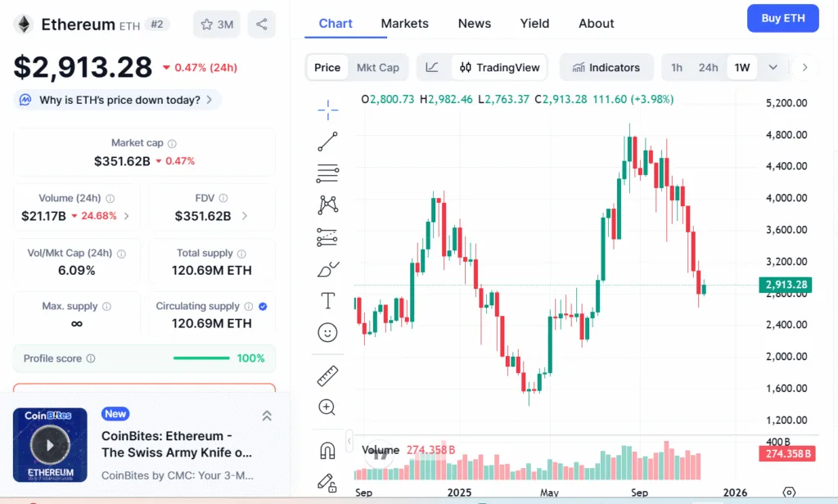This screenshot has width=838, height=504.
Task: Collapse the CoinBites promo panel
Action: 267,416
